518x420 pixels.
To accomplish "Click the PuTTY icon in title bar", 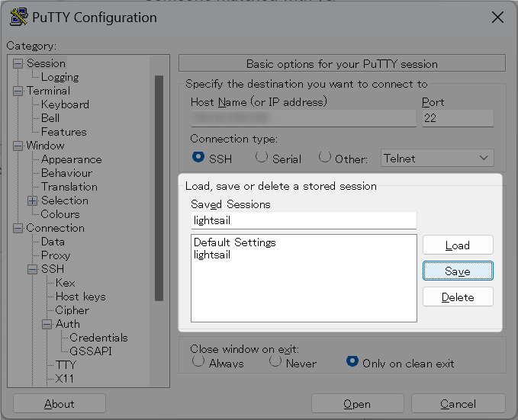I will [x=18, y=18].
